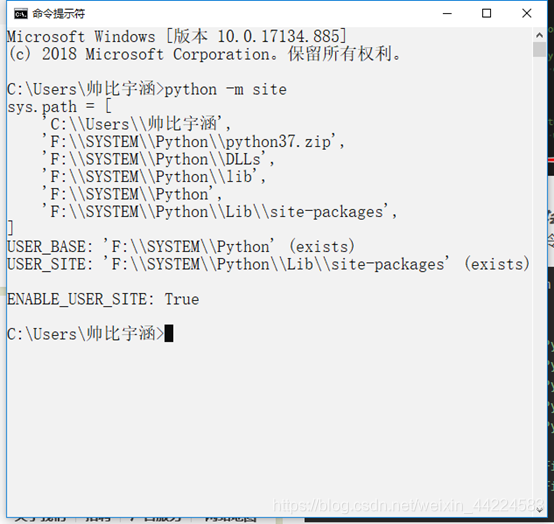Click the USER_SITE output line
This screenshot has width=554, height=524.
click(268, 264)
